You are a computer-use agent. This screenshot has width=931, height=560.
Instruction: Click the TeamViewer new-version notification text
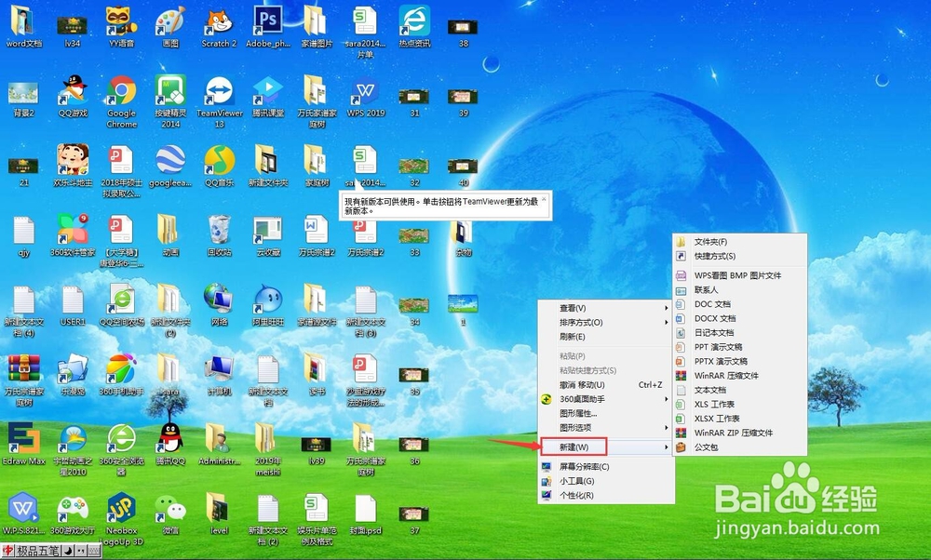coord(441,206)
